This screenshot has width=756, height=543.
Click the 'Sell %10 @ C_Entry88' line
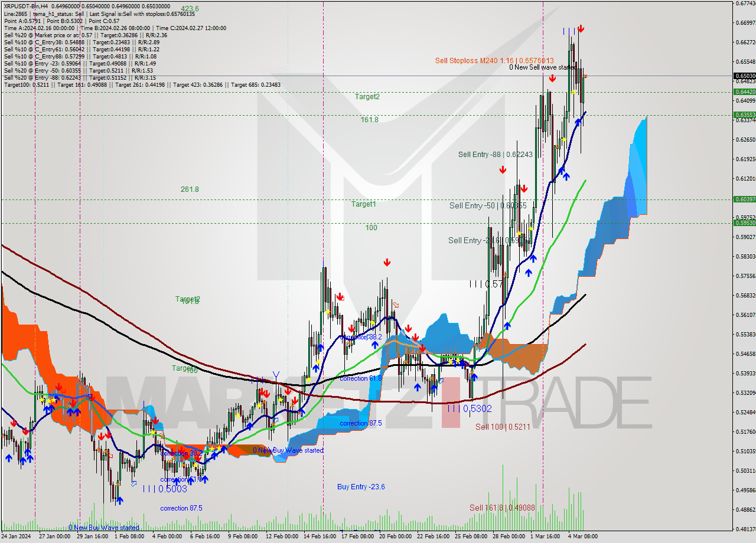point(80,56)
